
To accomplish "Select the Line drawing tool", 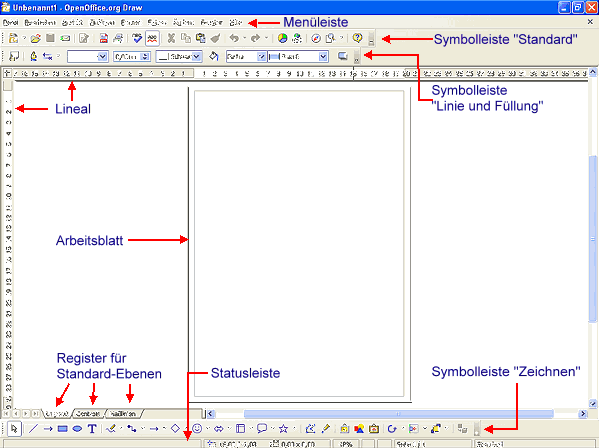I will tap(33, 429).
